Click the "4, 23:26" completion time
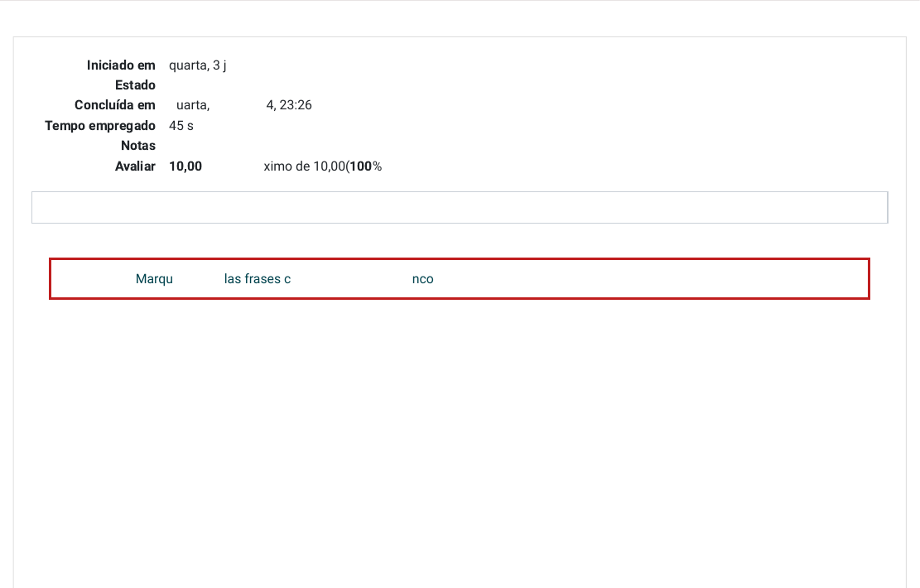 click(289, 105)
